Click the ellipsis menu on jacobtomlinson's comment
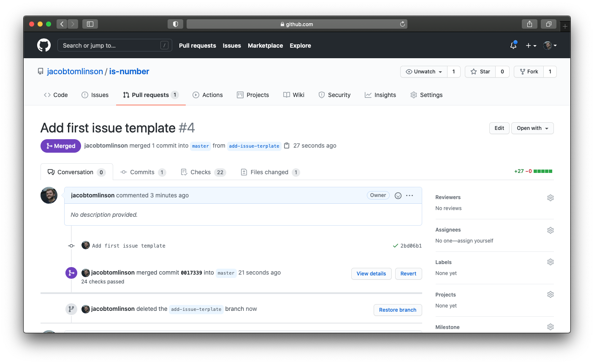Image resolution: width=594 pixels, height=364 pixels. tap(409, 195)
